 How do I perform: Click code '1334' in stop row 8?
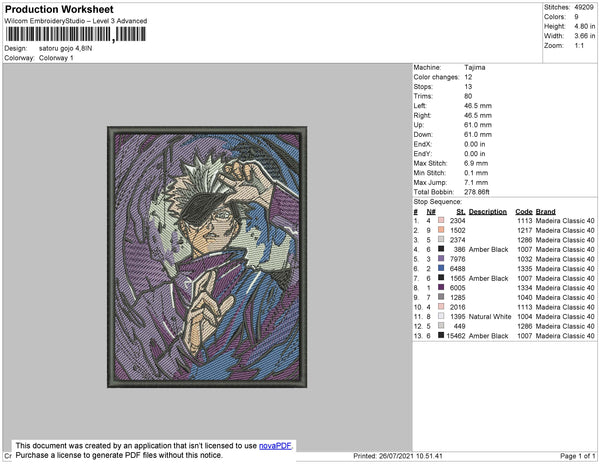pos(525,288)
